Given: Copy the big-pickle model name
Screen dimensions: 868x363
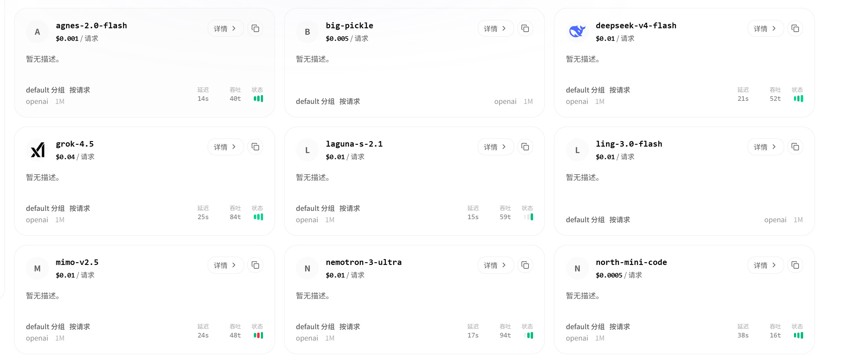Looking at the screenshot, I should (x=525, y=29).
